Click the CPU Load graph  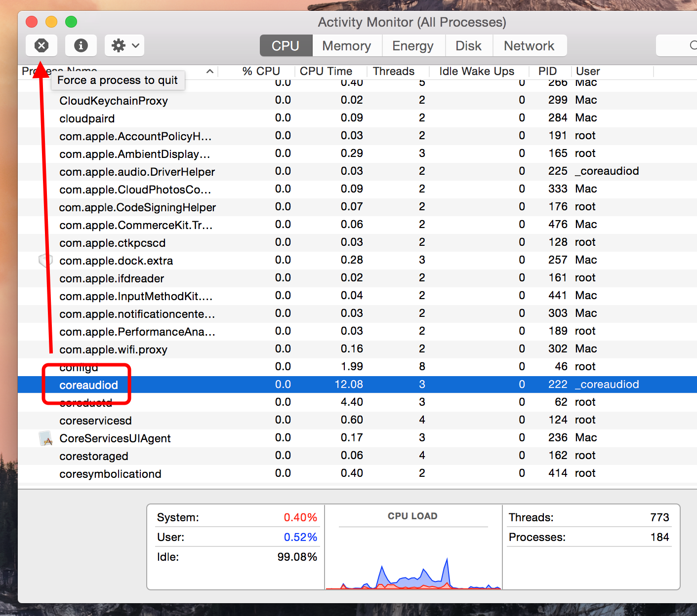413,558
